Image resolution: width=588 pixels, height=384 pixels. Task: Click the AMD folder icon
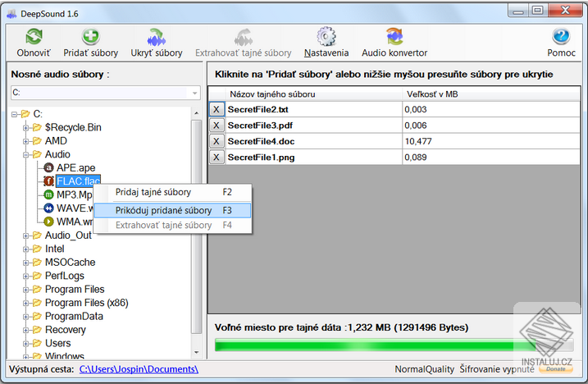tap(37, 141)
